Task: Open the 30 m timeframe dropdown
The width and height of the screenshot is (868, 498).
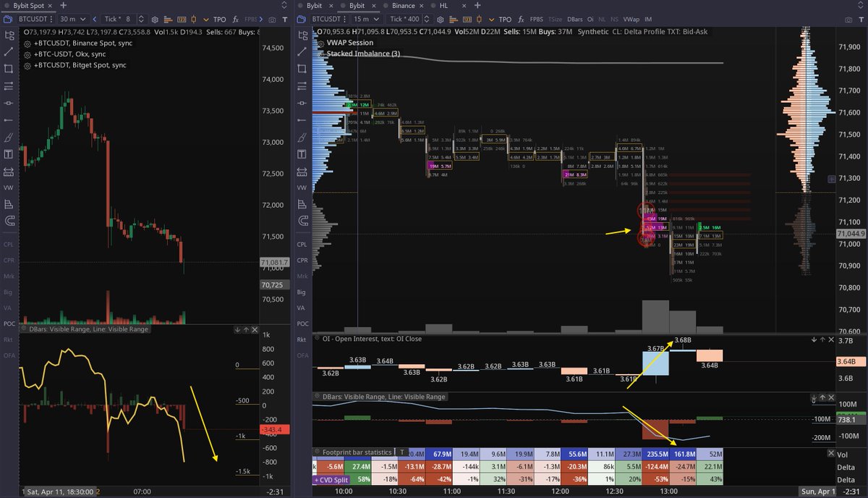Action: pos(75,20)
